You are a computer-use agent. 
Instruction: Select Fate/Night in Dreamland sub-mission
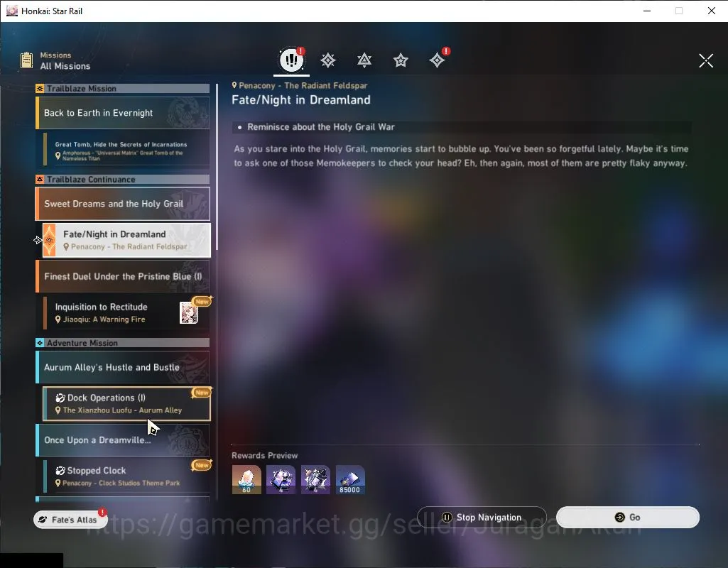(x=126, y=240)
